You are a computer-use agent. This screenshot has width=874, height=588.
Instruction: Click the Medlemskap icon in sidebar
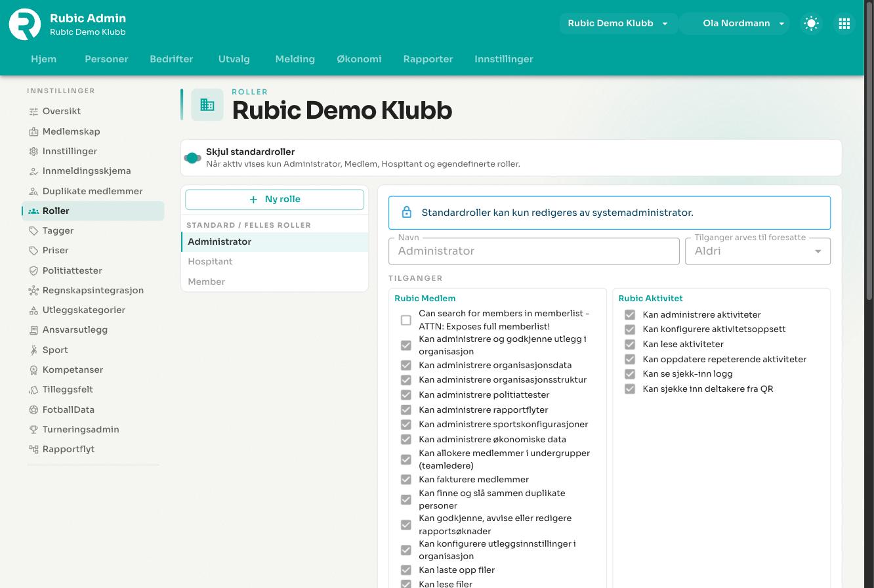[x=33, y=131]
